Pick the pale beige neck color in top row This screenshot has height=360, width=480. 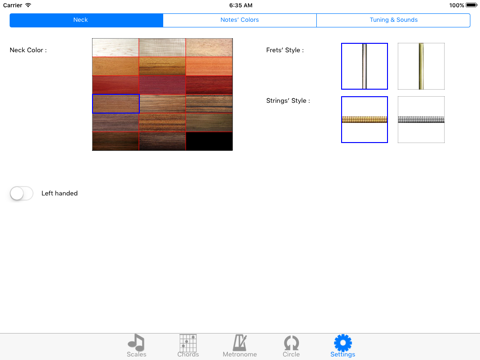click(209, 47)
